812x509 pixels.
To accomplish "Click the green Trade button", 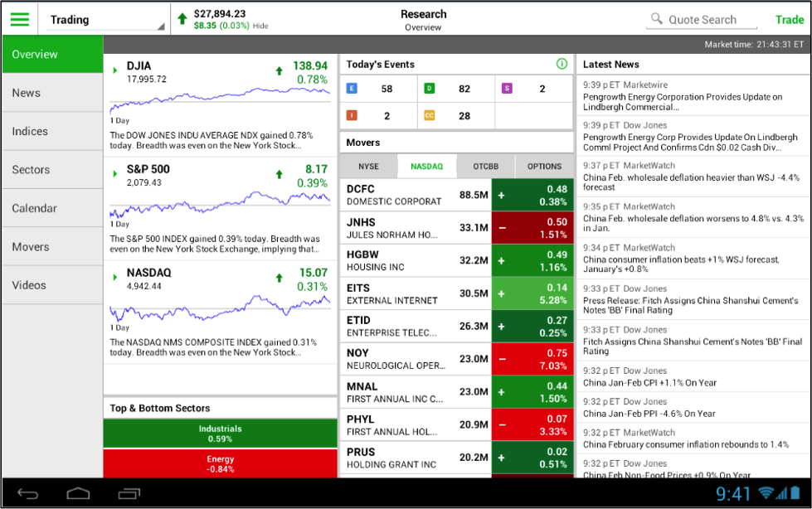I will coord(790,20).
